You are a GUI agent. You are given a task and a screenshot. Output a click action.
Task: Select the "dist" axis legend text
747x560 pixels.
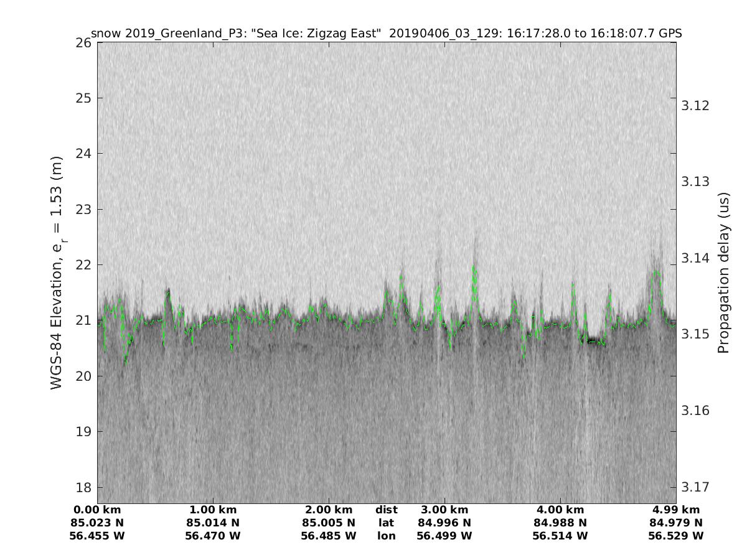pyautogui.click(x=387, y=510)
